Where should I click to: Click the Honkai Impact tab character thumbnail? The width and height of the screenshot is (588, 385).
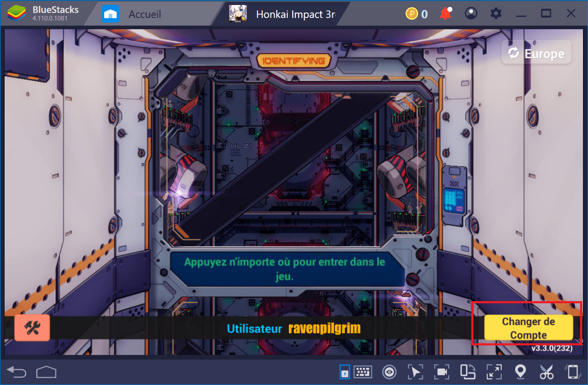tap(238, 14)
